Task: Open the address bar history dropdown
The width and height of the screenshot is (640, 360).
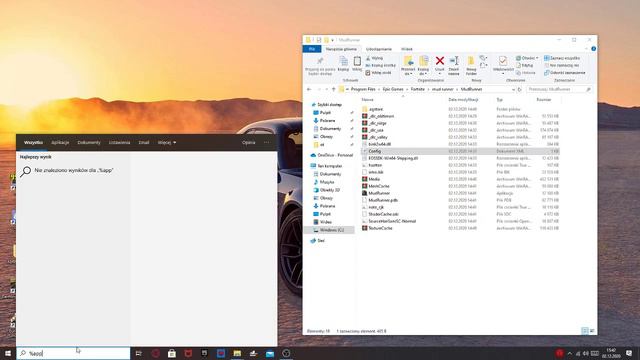Action: tap(513, 89)
